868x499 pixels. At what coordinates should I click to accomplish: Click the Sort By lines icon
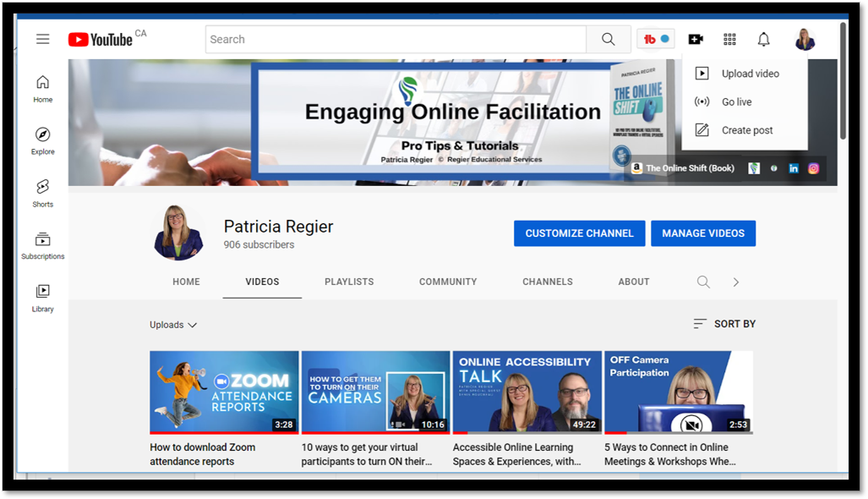tap(700, 324)
